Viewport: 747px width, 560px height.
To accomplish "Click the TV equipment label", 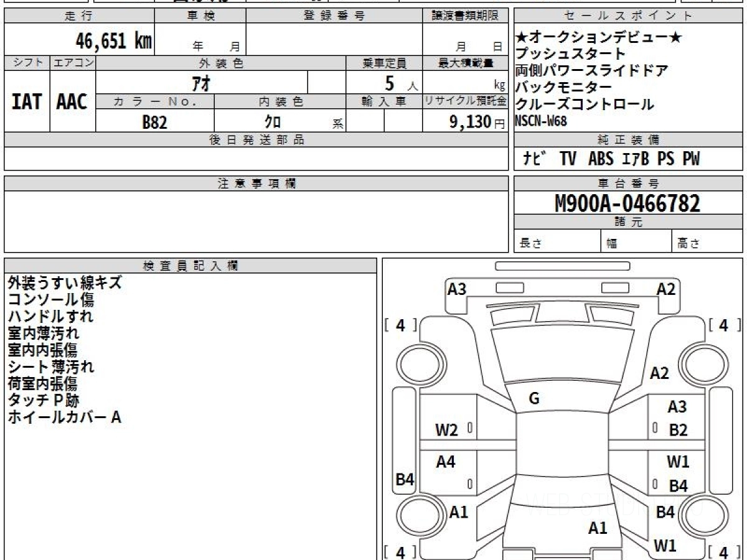I will click(x=568, y=159).
